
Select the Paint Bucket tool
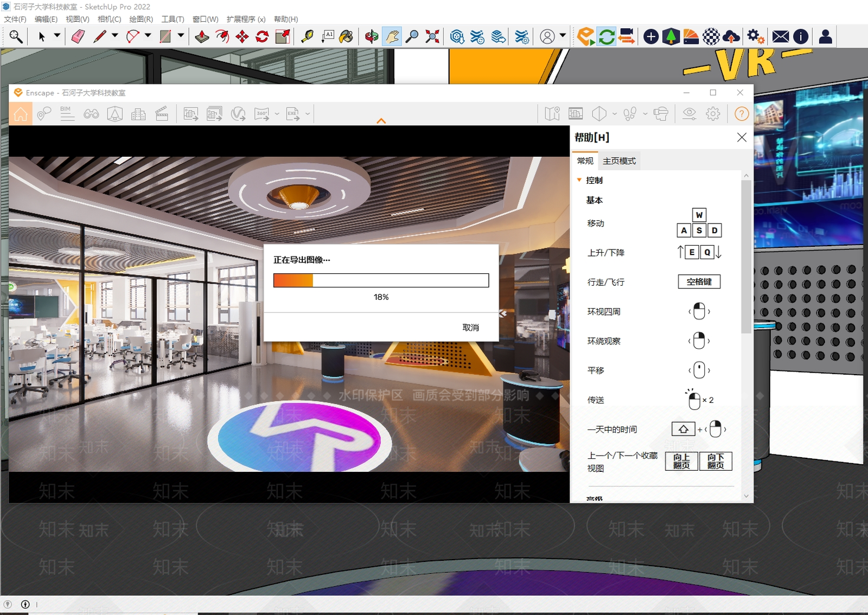click(346, 36)
